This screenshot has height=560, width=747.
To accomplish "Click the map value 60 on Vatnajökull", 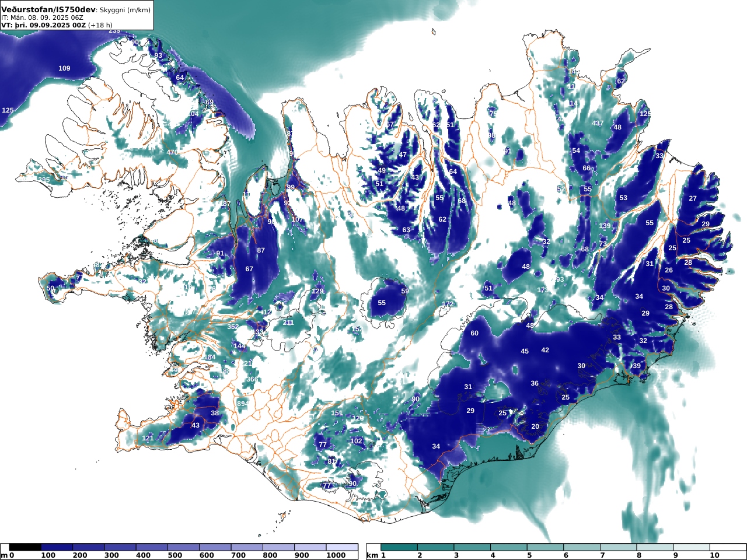I will point(474,333).
